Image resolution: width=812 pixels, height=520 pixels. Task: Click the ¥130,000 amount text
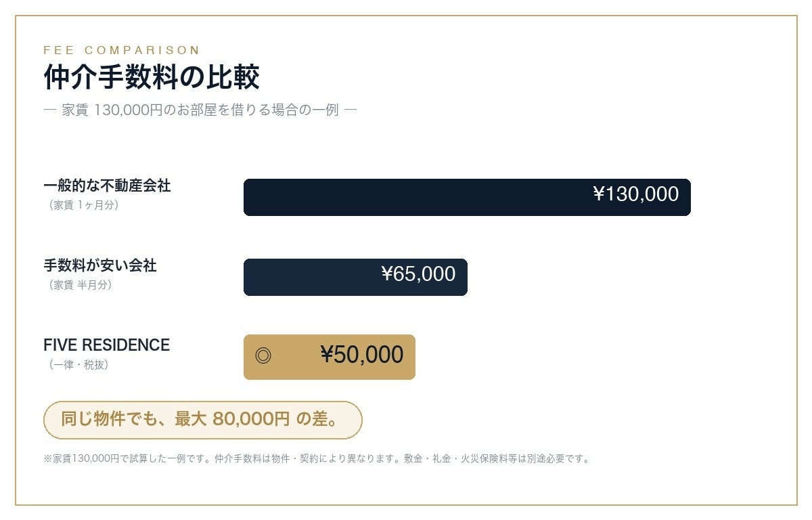click(x=636, y=194)
